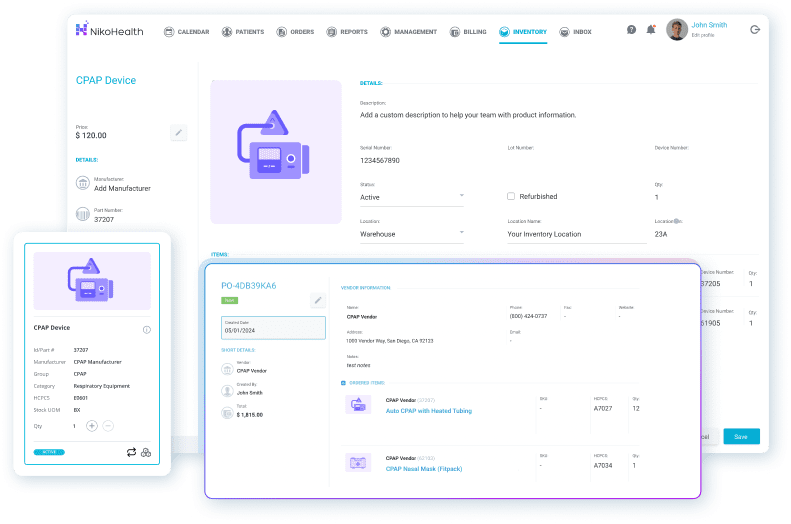Click vendor phone (800) 424-0737

click(528, 316)
